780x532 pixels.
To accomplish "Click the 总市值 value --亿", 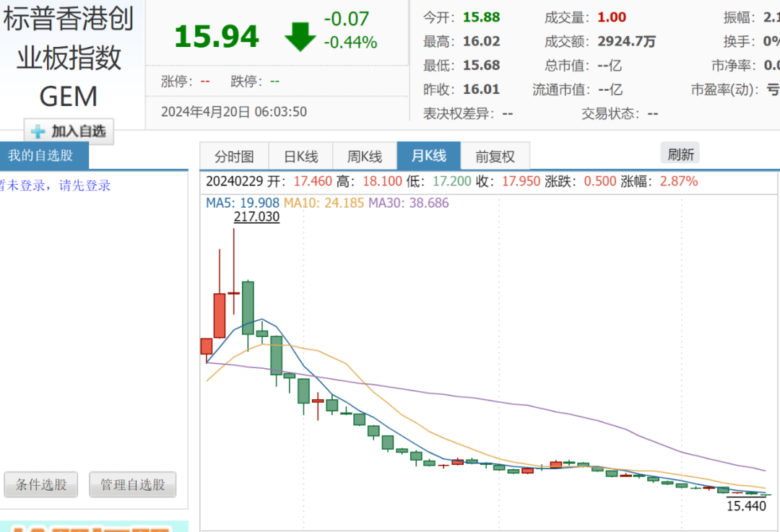I will point(610,65).
